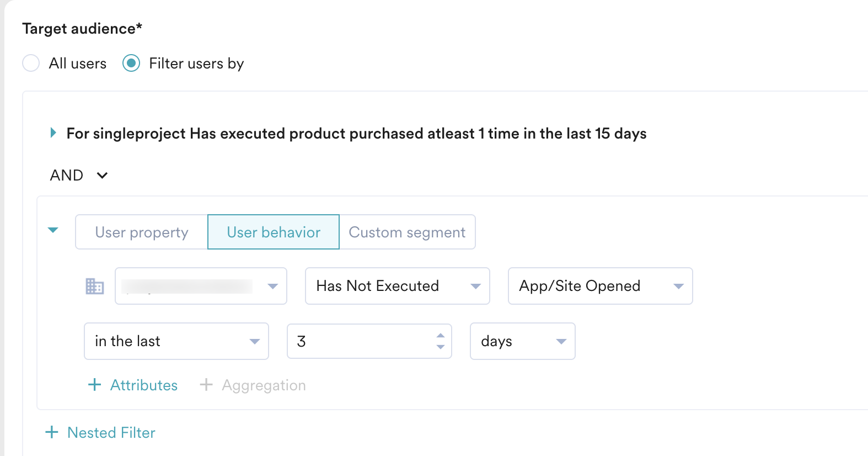868x456 pixels.
Task: Click the Attributes link
Action: [x=143, y=385]
